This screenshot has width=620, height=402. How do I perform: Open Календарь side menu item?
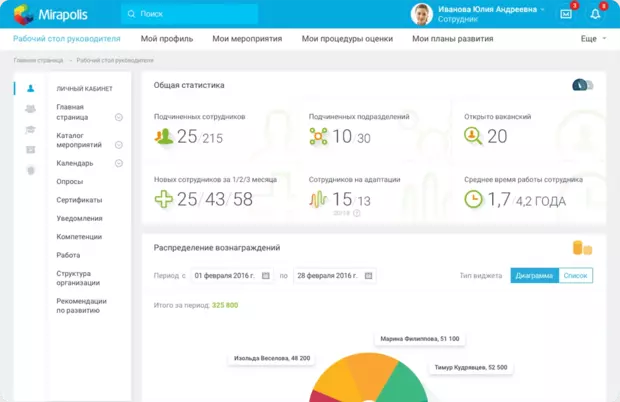point(75,163)
